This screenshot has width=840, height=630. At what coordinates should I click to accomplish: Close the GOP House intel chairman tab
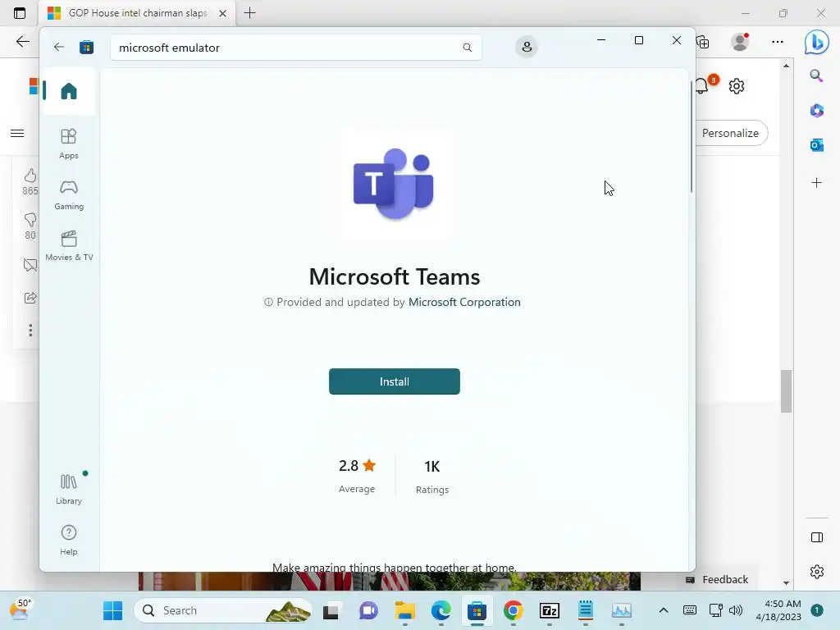pyautogui.click(x=222, y=13)
